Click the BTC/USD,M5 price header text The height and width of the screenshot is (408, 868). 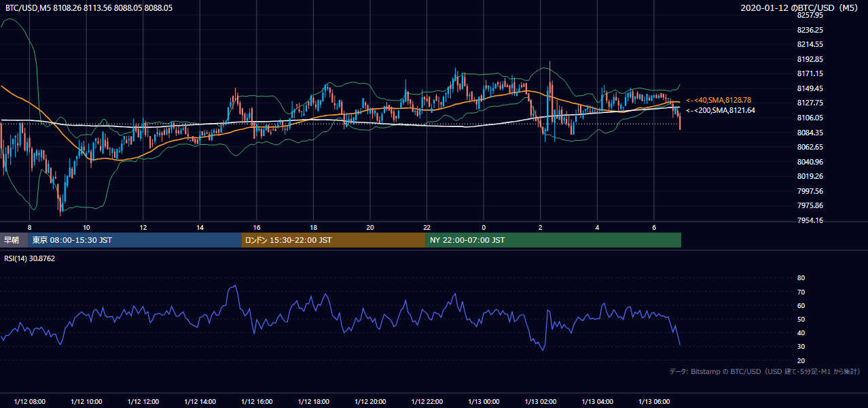[x=89, y=8]
